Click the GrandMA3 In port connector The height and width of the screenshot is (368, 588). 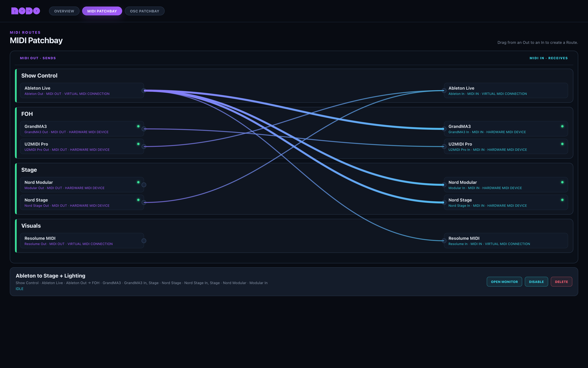pyautogui.click(x=444, y=129)
